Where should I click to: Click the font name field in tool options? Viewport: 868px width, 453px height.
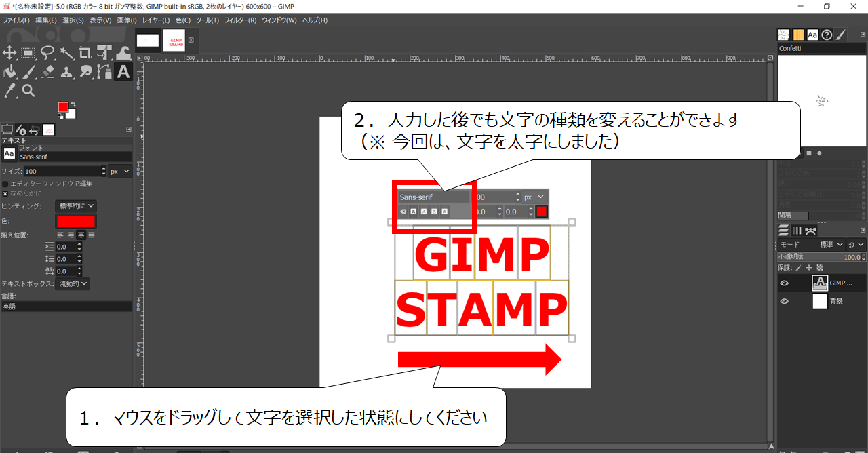point(75,157)
